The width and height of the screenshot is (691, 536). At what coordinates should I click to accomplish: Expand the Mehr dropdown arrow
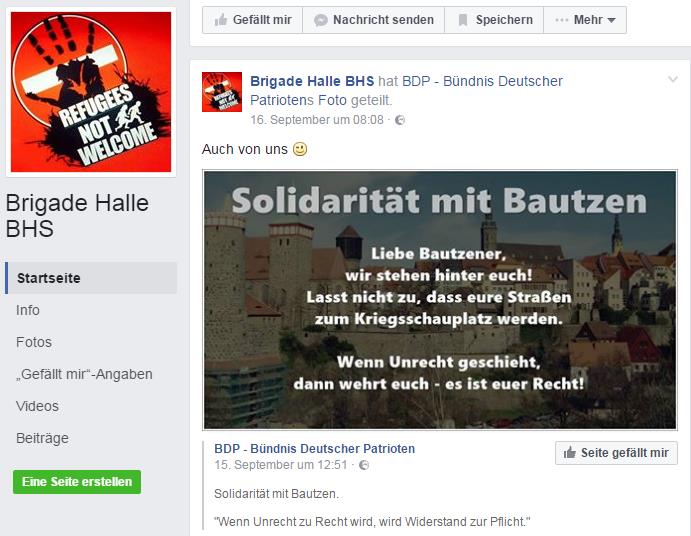(x=611, y=20)
